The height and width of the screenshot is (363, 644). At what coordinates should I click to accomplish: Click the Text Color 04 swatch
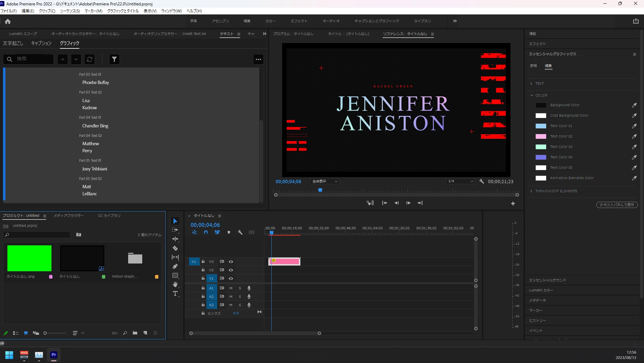coord(541,157)
